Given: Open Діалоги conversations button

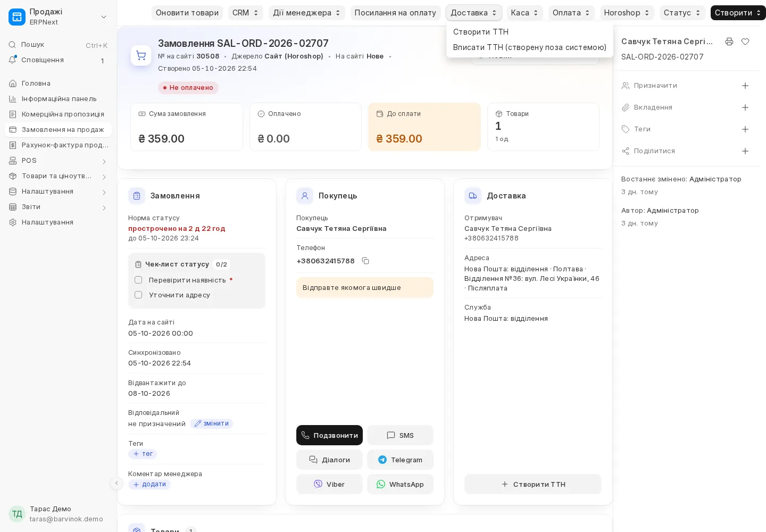Looking at the screenshot, I should pos(329,460).
